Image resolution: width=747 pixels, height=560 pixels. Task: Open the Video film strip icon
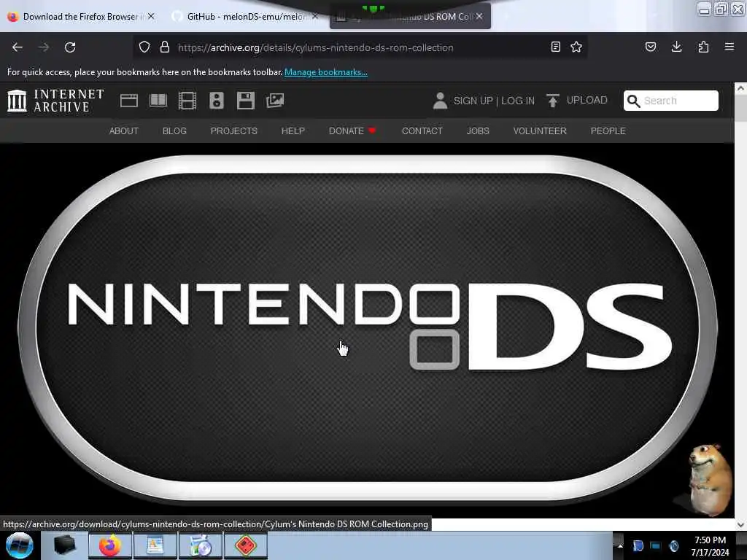point(187,101)
